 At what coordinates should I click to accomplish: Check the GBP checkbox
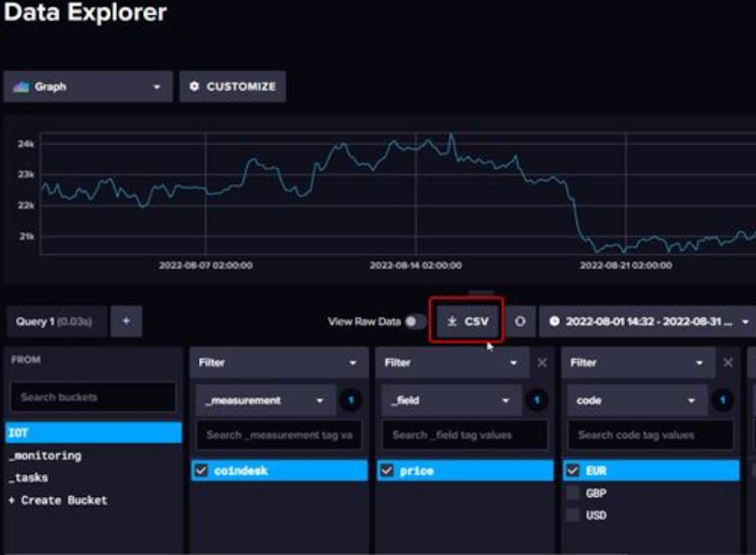[x=573, y=493]
